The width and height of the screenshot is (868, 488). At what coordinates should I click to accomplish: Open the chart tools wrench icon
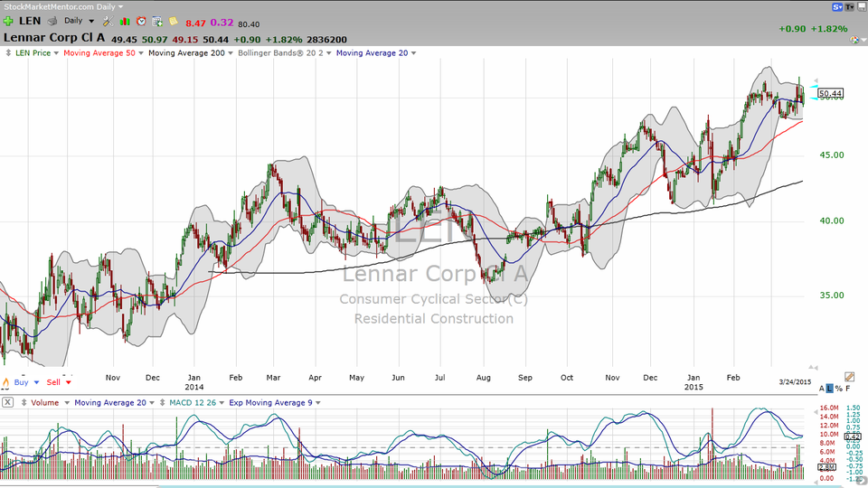click(108, 22)
